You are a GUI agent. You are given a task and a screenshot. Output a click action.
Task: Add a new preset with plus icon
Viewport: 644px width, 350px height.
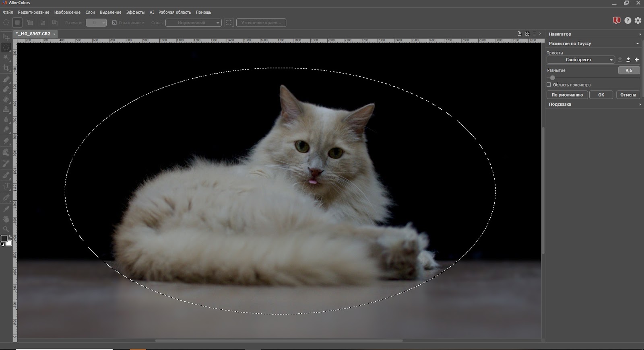click(x=637, y=60)
